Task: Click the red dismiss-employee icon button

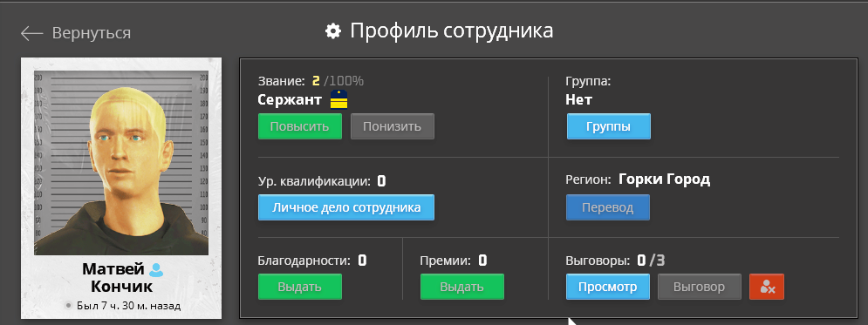Action: click(x=767, y=287)
